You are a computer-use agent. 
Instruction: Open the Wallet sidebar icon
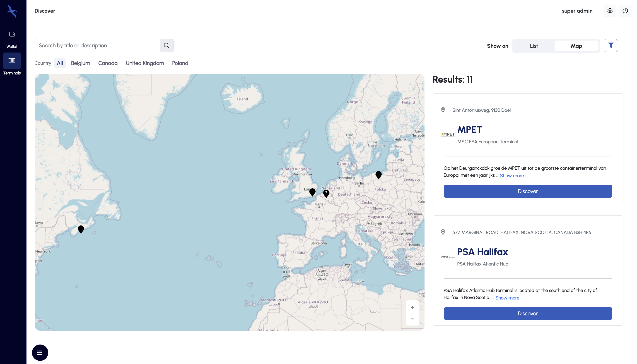[12, 34]
